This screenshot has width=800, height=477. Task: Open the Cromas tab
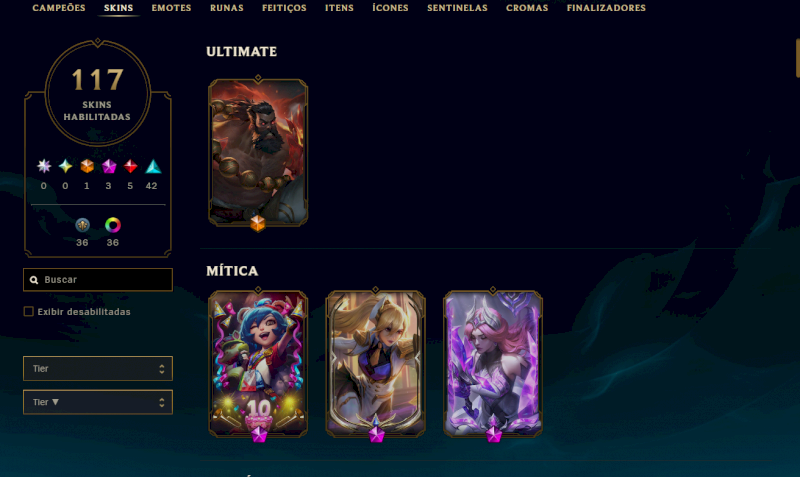point(527,8)
